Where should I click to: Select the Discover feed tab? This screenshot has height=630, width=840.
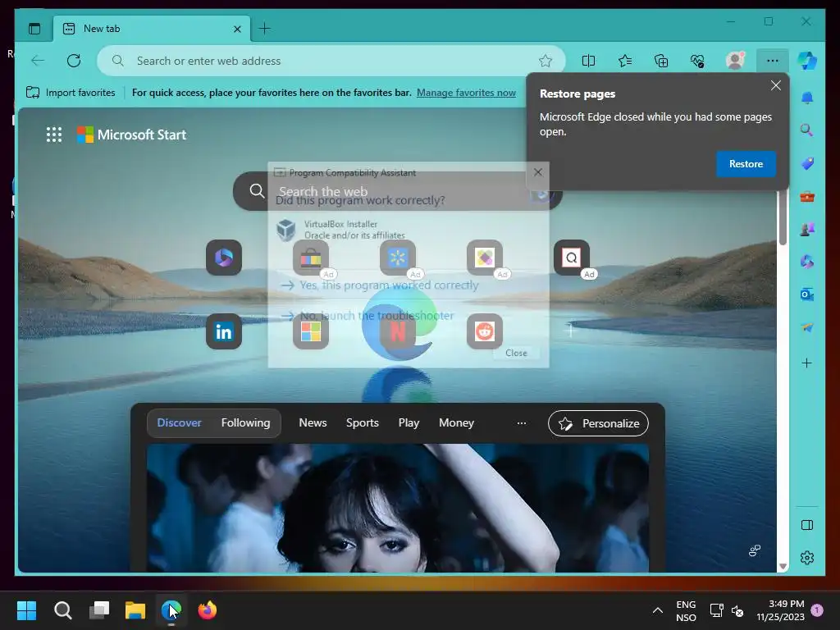[x=179, y=422]
